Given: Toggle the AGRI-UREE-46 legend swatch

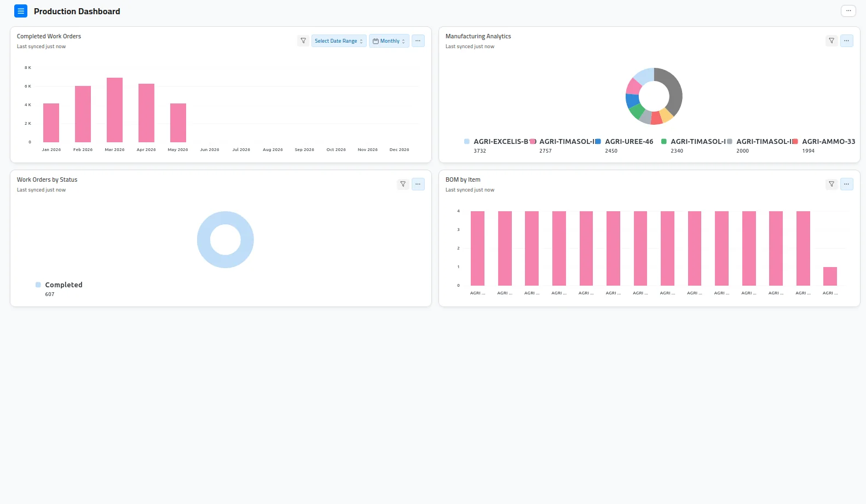Looking at the screenshot, I should pos(598,142).
